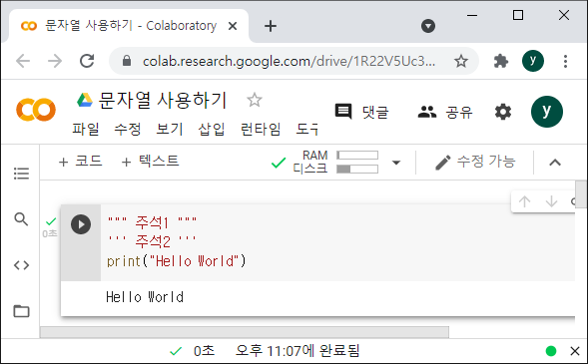
Task: Open the Chrome three-dot menu
Action: (x=565, y=61)
